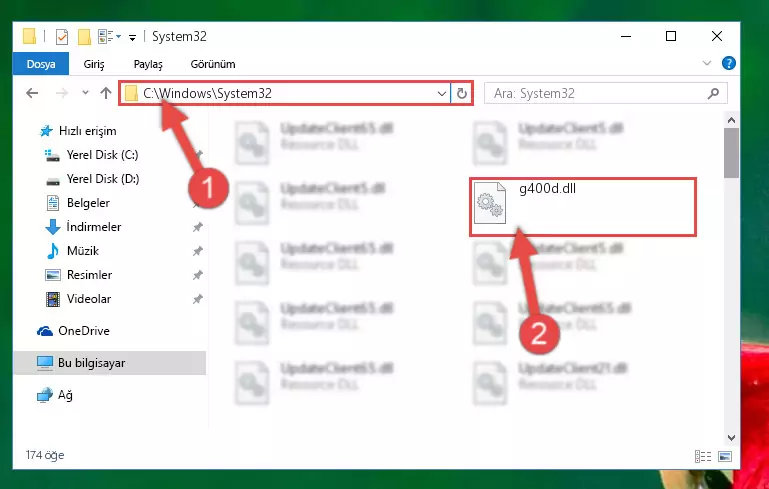769x489 pixels.
Task: Open recent locations dropdown chevron
Action: point(85,93)
